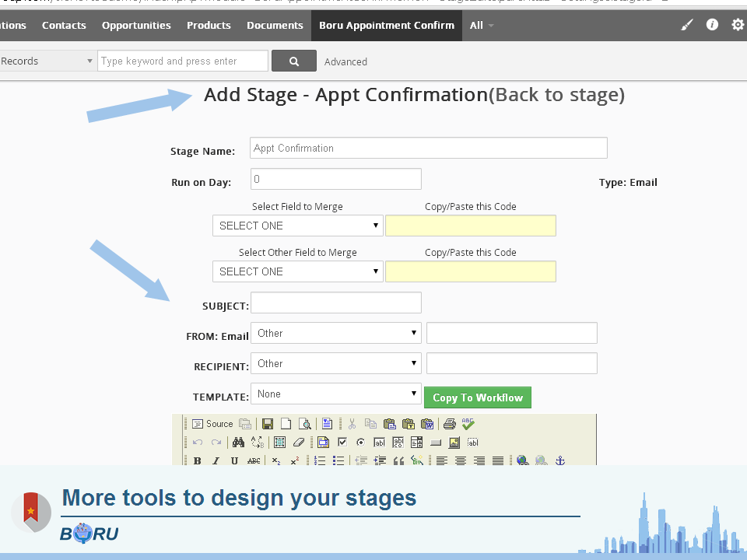Focus the SUBJECT input field
Image resolution: width=747 pixels, height=560 pixels.
click(x=336, y=303)
